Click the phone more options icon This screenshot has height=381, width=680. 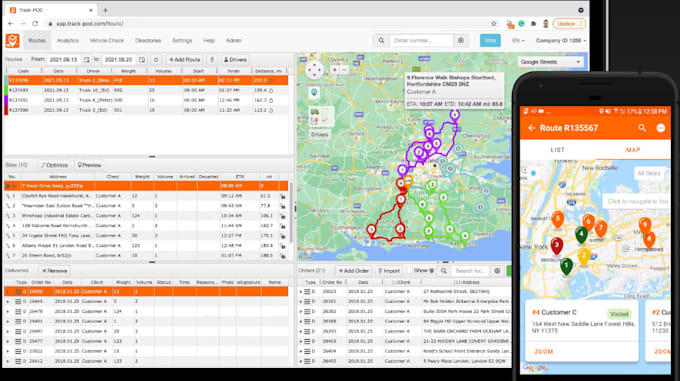[x=660, y=127]
